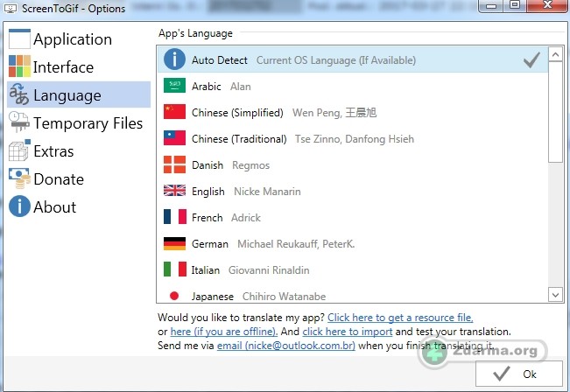Click the Temporary Files shredder icon
The width and height of the screenshot is (570, 392).
(19, 122)
